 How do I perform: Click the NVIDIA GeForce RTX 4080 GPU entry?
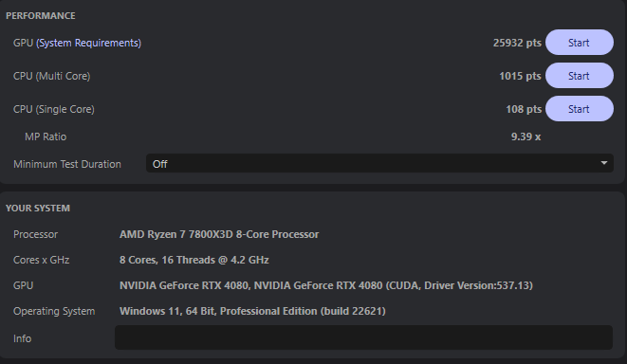coord(326,285)
